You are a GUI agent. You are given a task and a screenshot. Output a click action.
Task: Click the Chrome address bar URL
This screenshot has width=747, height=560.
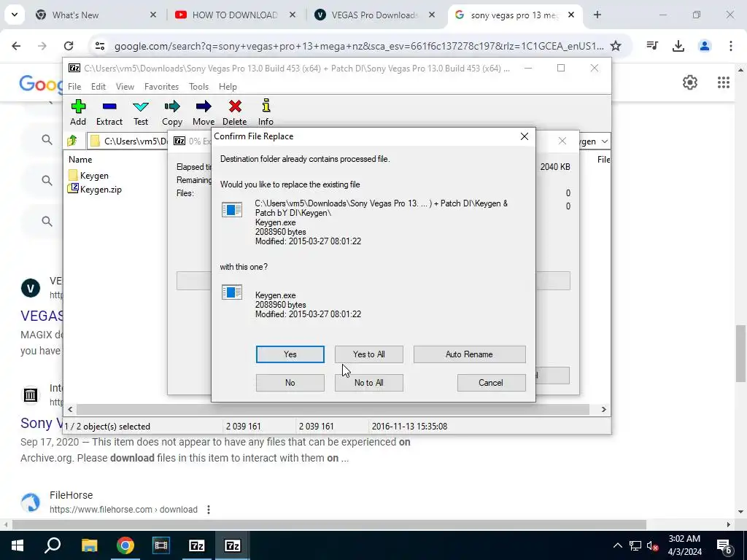pos(359,46)
